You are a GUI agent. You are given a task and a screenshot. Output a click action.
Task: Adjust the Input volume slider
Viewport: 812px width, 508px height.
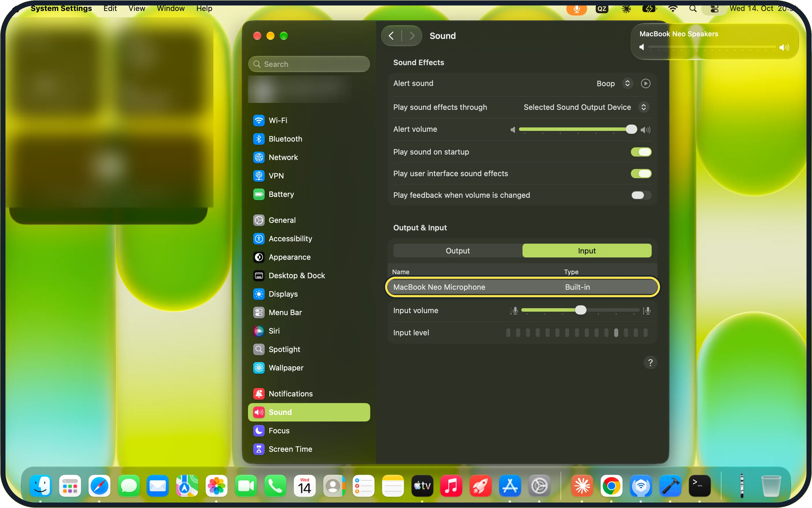coord(580,310)
